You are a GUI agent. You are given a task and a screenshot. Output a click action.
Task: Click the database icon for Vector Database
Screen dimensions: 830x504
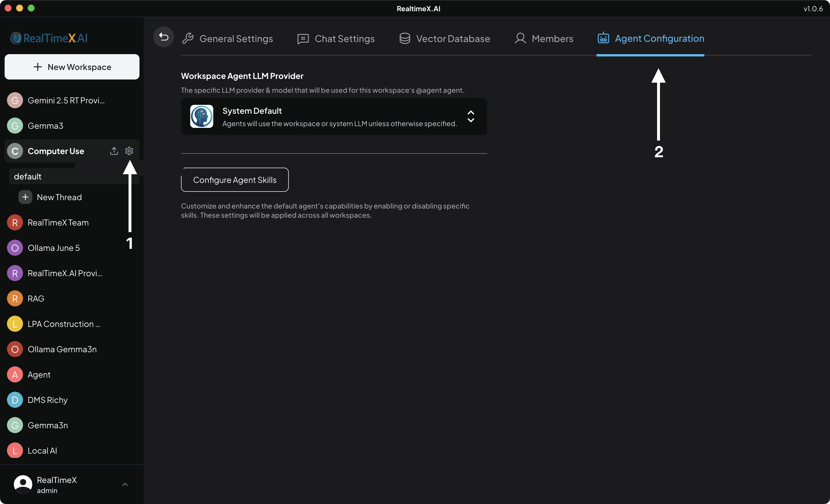click(x=404, y=38)
